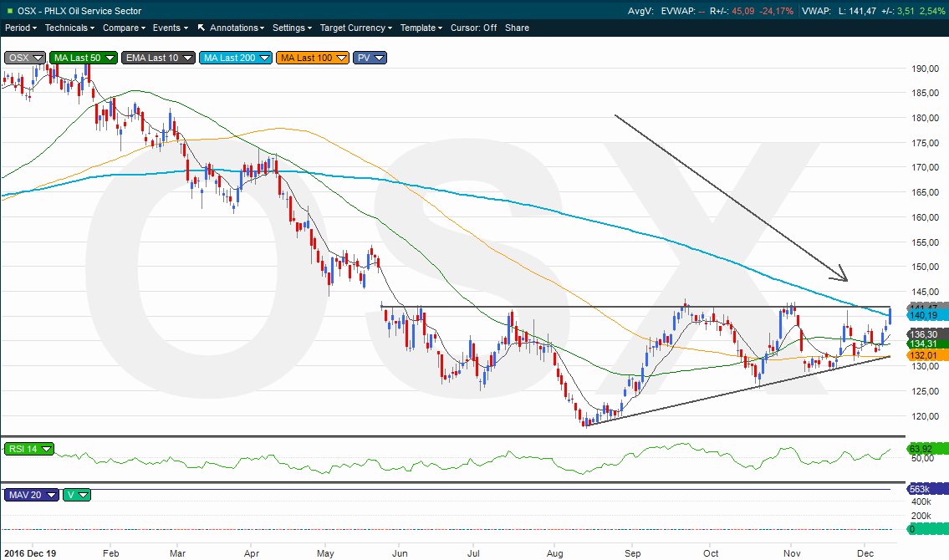Open the Settings menu

coord(292,28)
